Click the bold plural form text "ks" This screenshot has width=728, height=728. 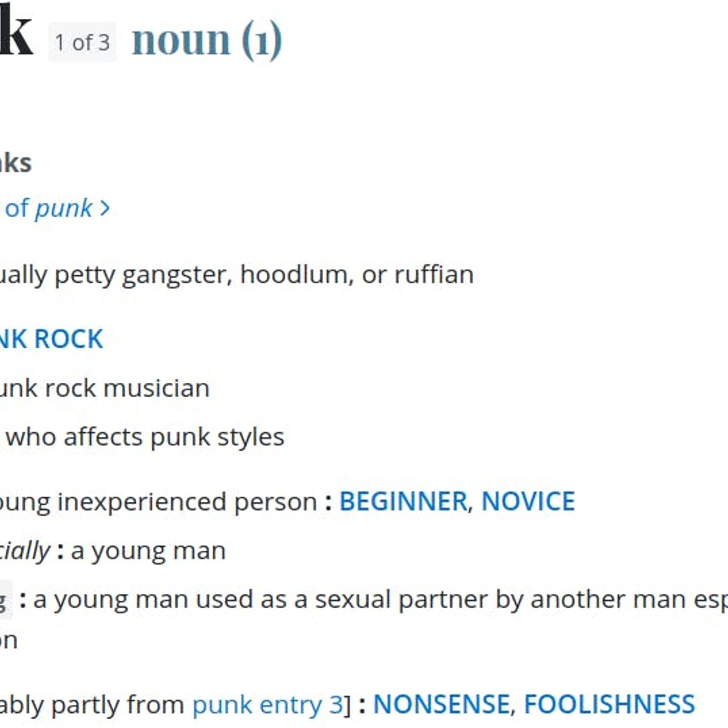[x=16, y=163]
